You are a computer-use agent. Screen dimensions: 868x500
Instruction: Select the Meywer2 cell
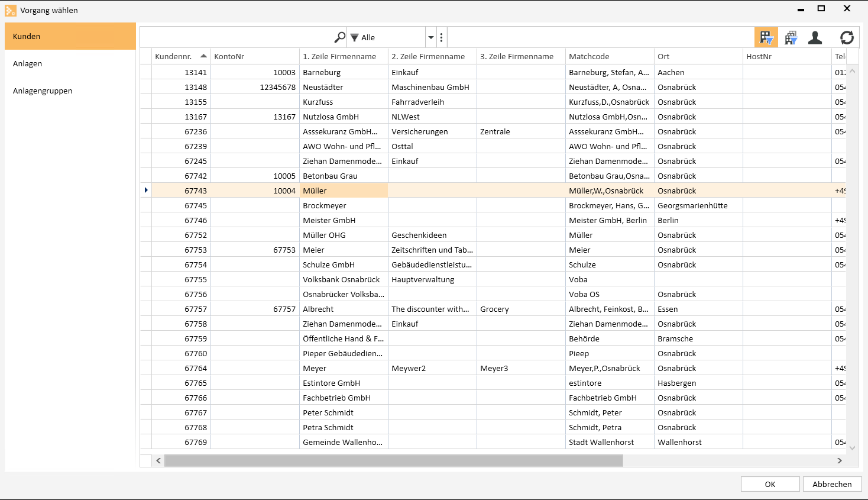pyautogui.click(x=432, y=368)
